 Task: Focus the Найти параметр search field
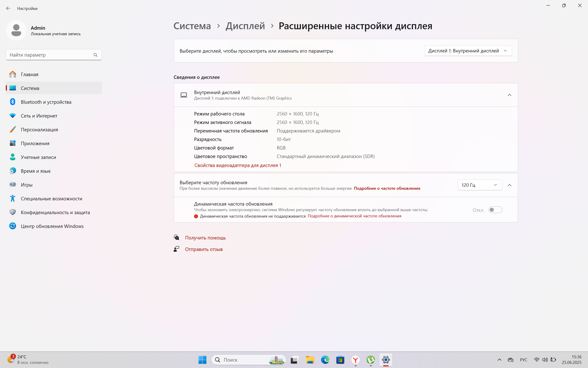point(54,55)
